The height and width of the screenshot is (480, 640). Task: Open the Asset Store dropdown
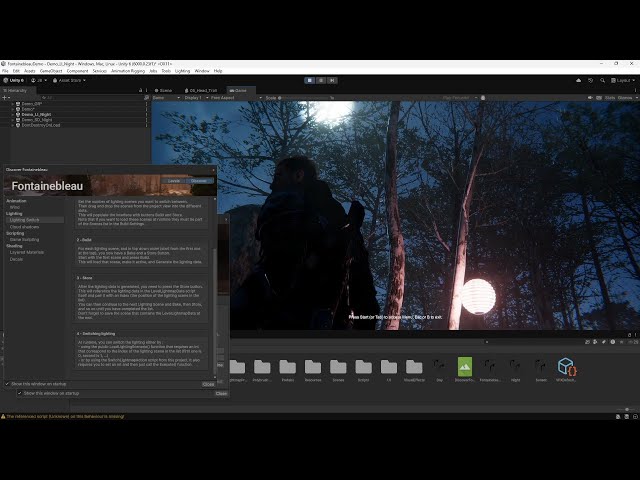pos(69,80)
